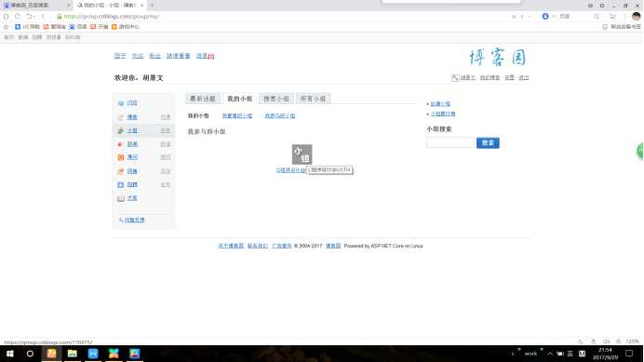Click the 招聘 blue square icon in sidebar

120,185
